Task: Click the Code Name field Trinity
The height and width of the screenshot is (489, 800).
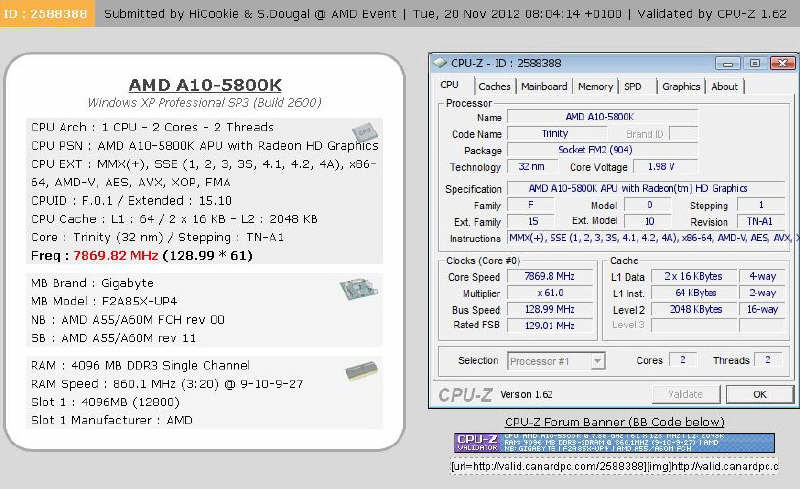Action: (556, 133)
